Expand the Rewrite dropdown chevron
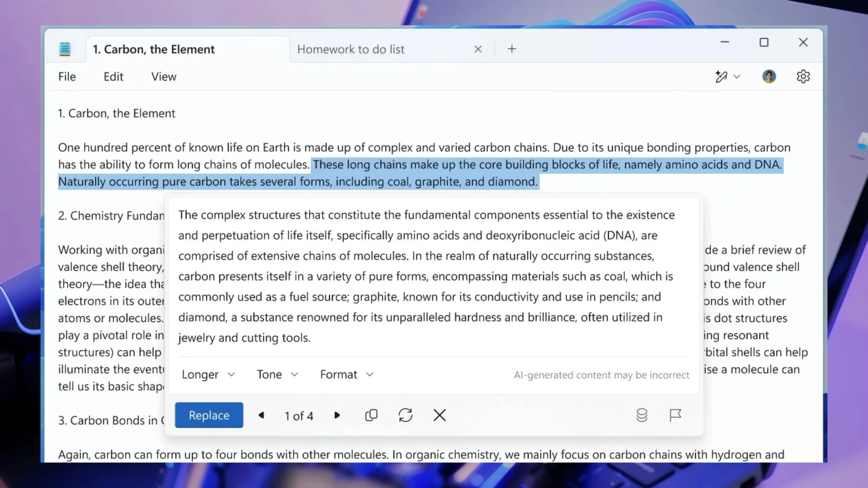 coord(736,77)
